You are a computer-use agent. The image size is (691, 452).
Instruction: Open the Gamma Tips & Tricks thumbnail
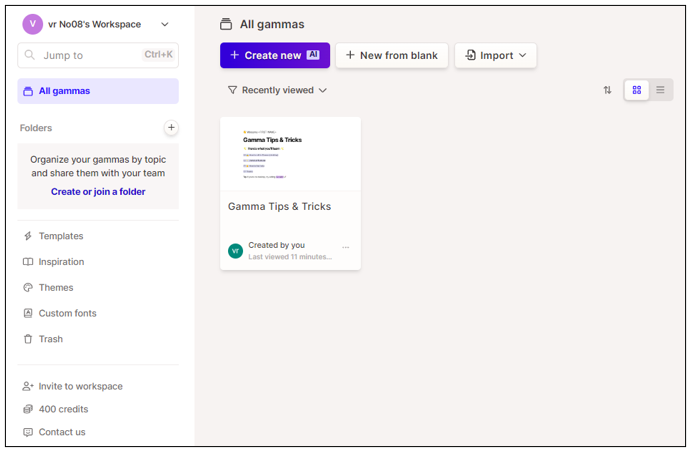coord(290,154)
